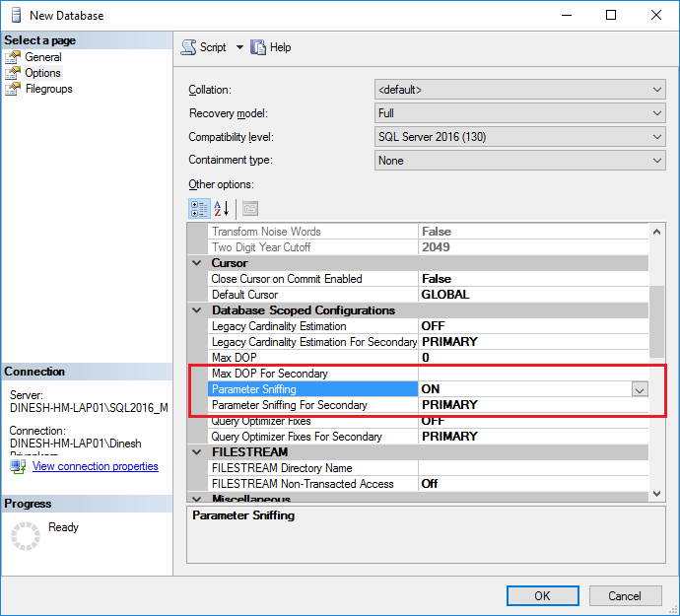Click the scroll down arrow of options list
Screen dimensions: 680x616
(657, 493)
